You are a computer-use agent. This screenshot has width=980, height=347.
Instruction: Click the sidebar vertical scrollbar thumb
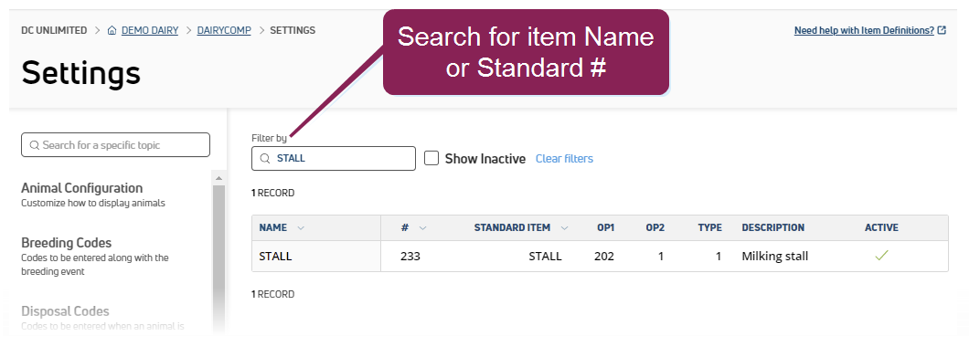[218, 259]
